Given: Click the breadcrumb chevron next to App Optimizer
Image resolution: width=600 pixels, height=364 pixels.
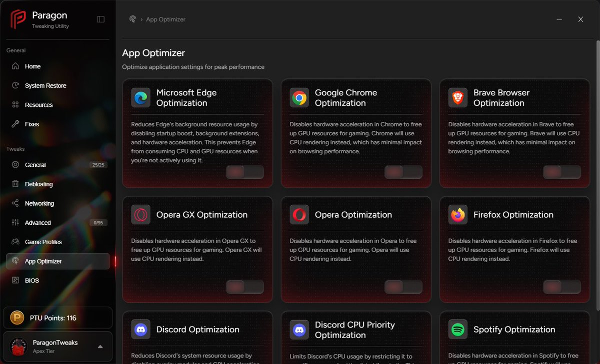Looking at the screenshot, I should 141,19.
